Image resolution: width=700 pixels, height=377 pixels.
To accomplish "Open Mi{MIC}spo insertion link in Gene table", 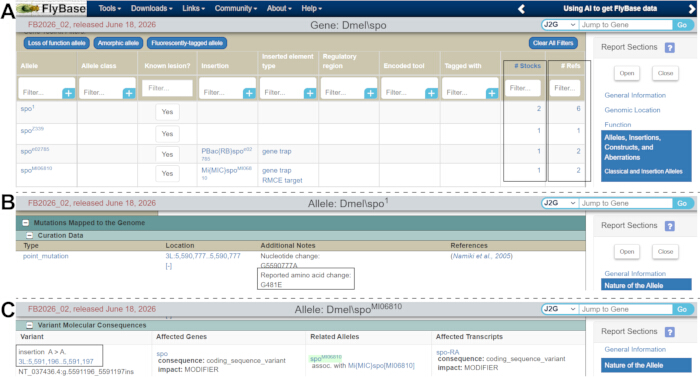I will pyautogui.click(x=227, y=173).
